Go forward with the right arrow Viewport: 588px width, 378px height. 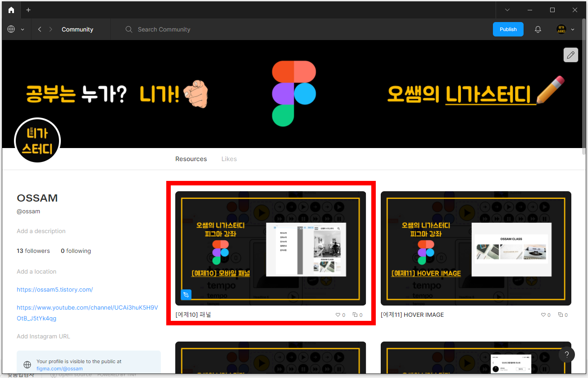50,29
